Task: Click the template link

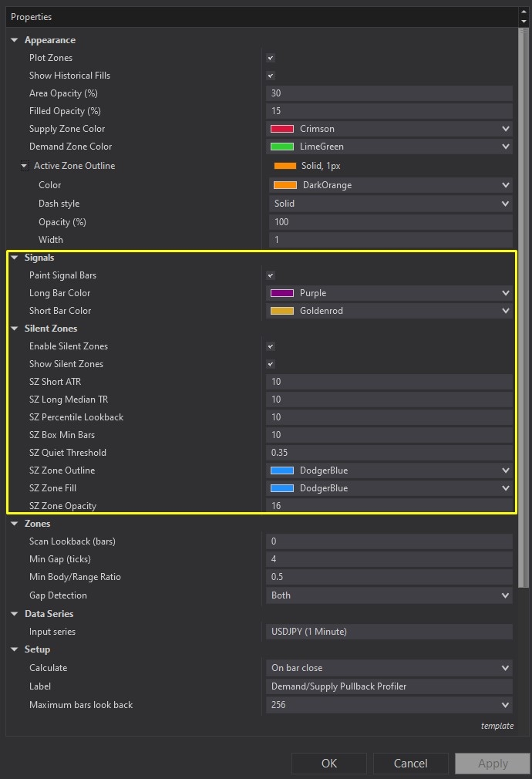Action: 497,726
